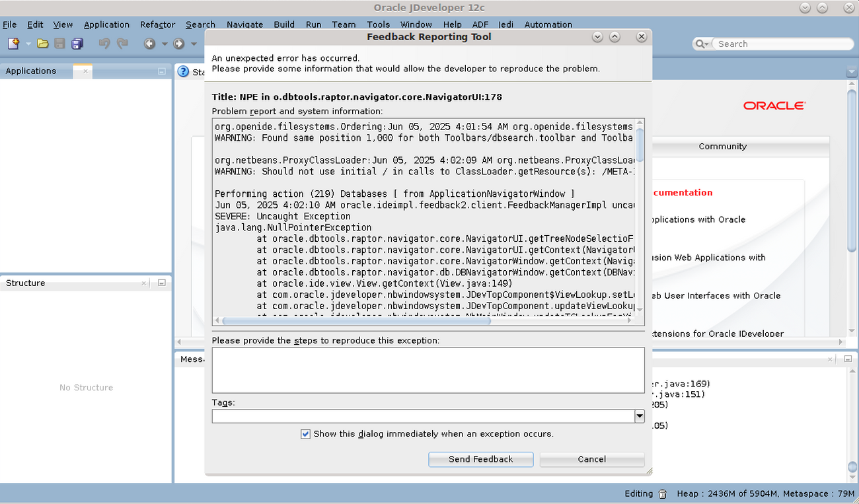Click the Undo arrow in the toolbar
This screenshot has height=504, width=859.
(x=104, y=44)
